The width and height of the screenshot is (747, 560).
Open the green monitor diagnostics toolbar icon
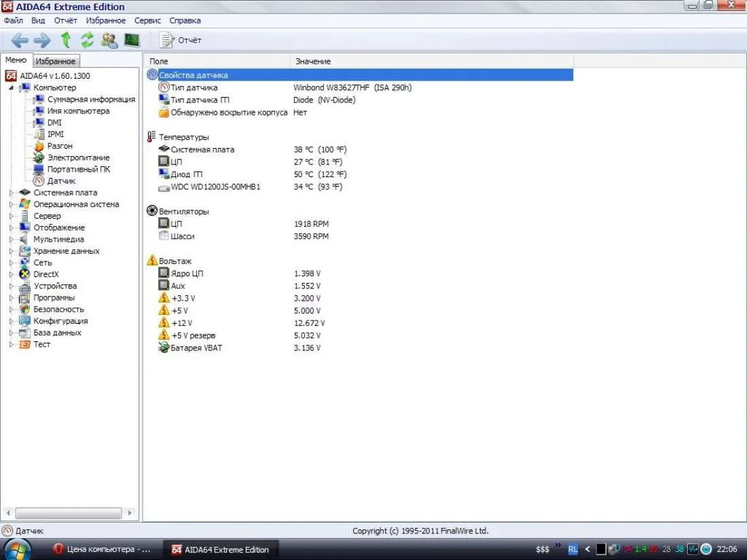(131, 40)
